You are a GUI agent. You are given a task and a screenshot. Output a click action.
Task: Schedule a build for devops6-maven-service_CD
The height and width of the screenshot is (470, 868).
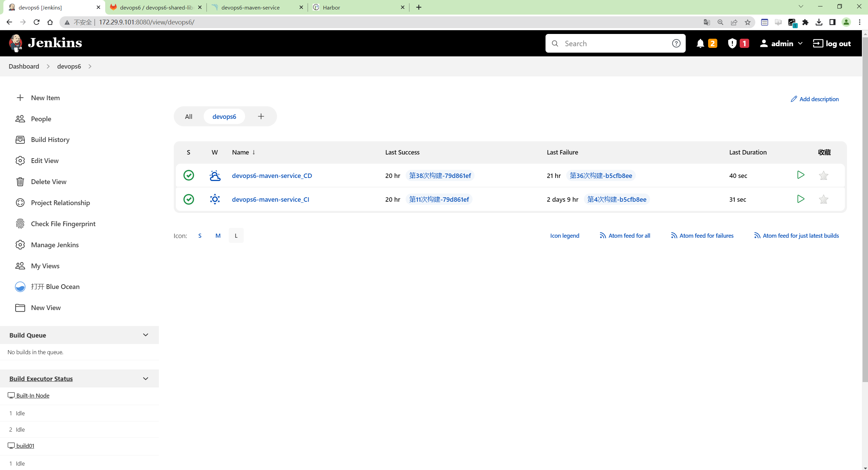click(x=800, y=175)
